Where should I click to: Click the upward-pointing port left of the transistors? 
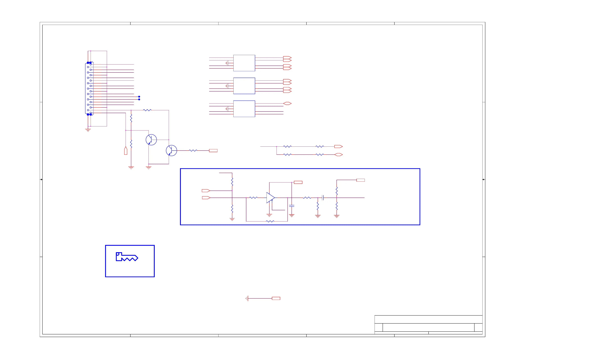126,151
